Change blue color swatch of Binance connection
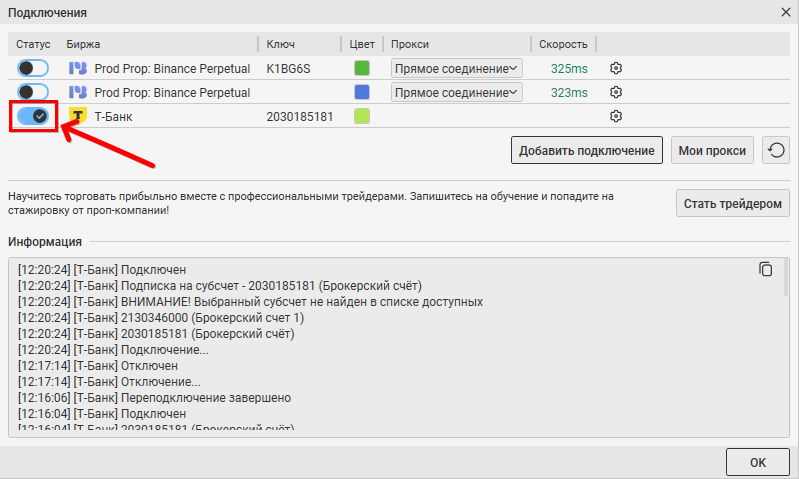The height and width of the screenshot is (479, 799). point(362,92)
